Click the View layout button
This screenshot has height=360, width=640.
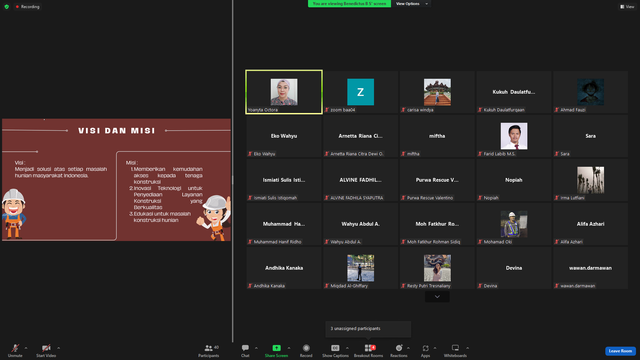(x=627, y=7)
